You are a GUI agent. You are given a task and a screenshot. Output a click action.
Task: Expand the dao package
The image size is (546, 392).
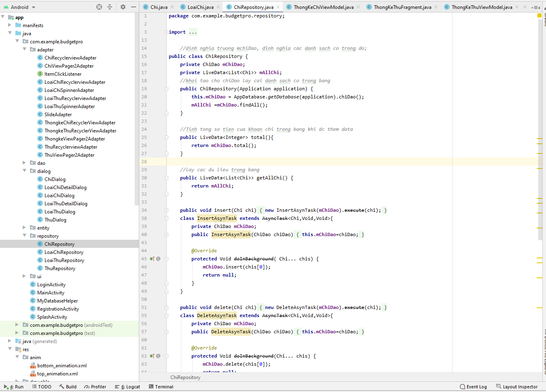coord(25,163)
